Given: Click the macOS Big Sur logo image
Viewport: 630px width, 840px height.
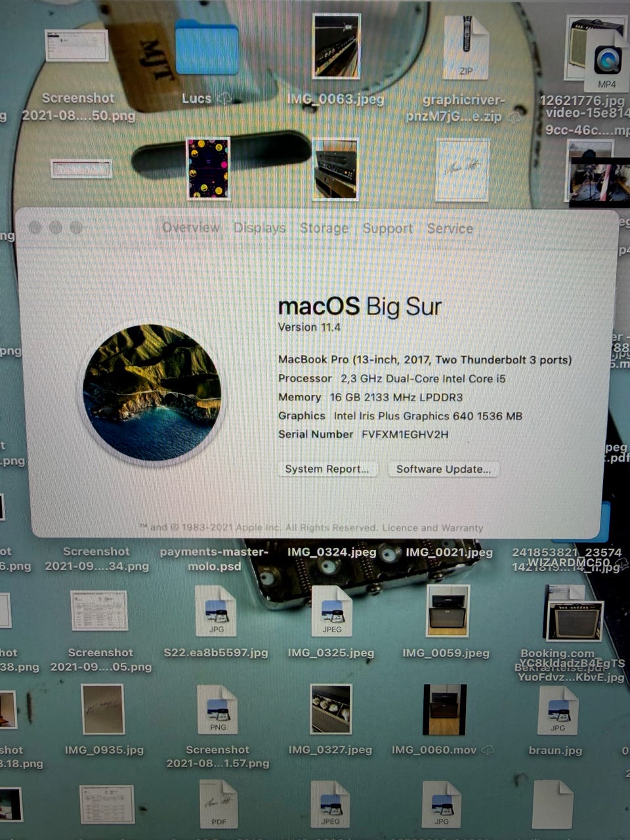Looking at the screenshot, I should [x=152, y=392].
